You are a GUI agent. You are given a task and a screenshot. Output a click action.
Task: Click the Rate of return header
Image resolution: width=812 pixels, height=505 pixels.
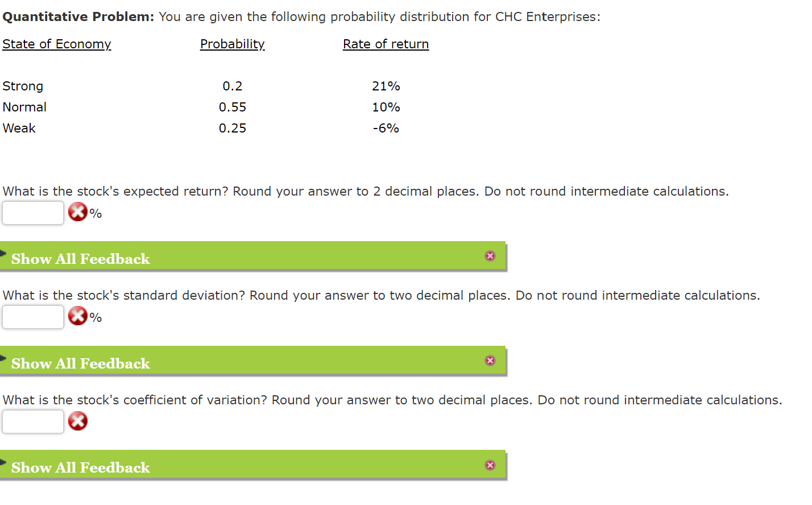click(x=386, y=44)
